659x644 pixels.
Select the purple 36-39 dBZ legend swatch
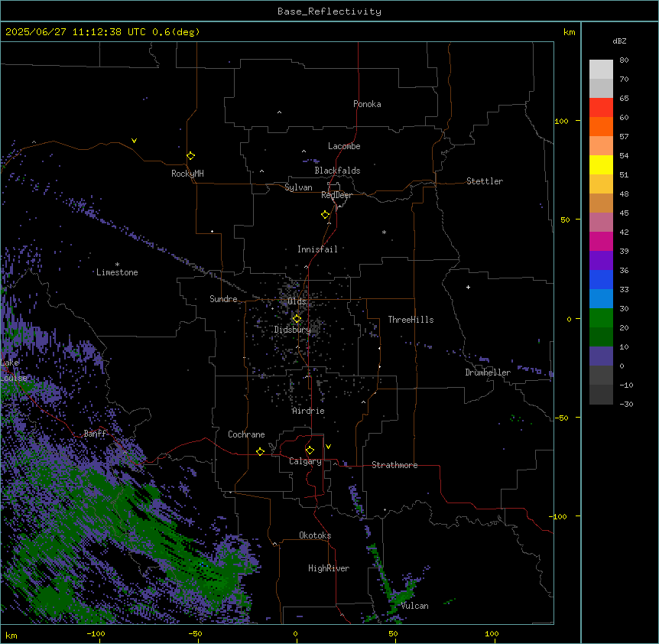[601, 261]
